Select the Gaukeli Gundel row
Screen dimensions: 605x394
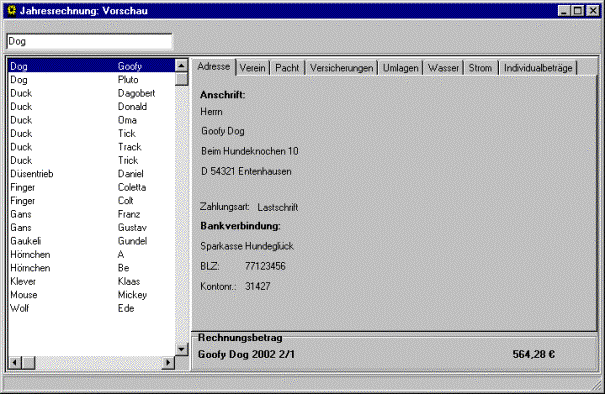(x=92, y=241)
